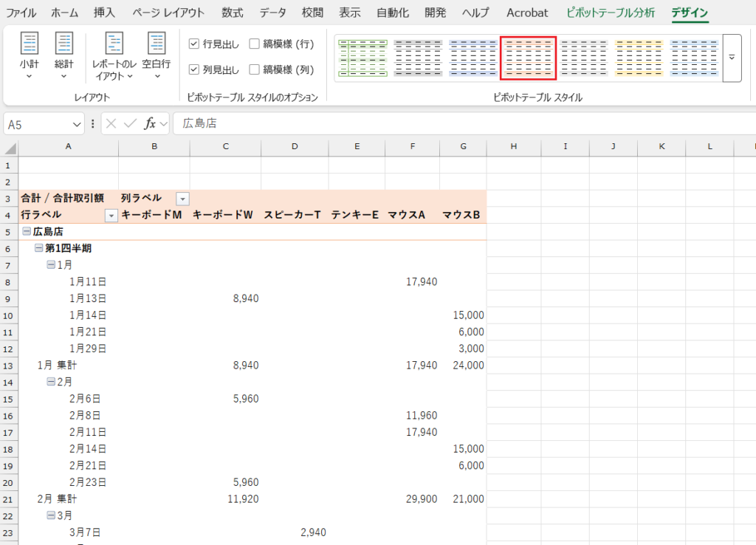Select the green pivot table style thumbnail
Viewport: 756px width, 545px height.
pos(362,58)
